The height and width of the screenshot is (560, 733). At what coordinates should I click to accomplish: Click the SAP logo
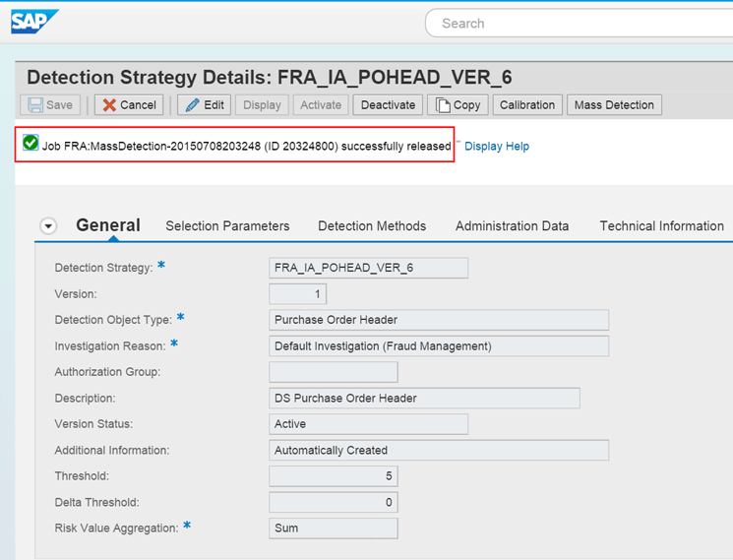[x=34, y=21]
